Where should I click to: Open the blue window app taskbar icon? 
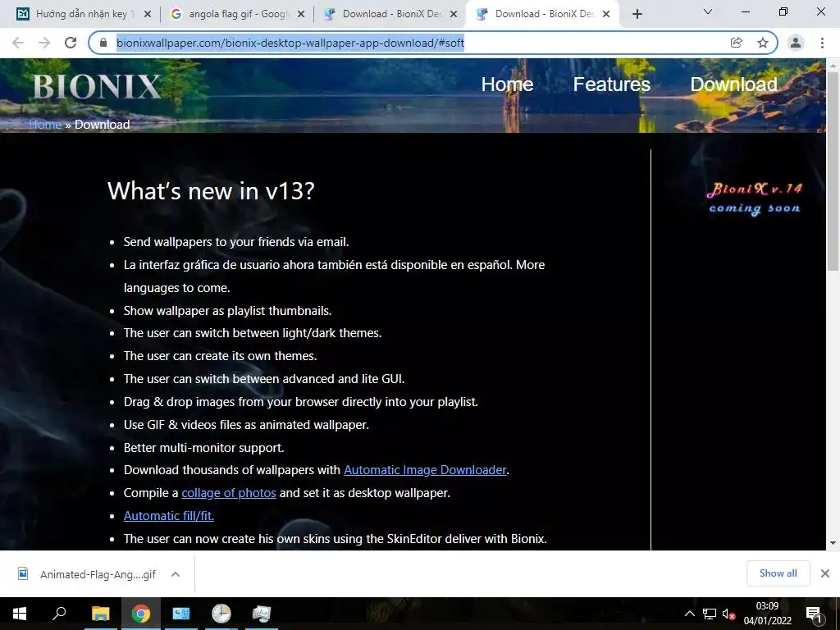click(x=181, y=614)
